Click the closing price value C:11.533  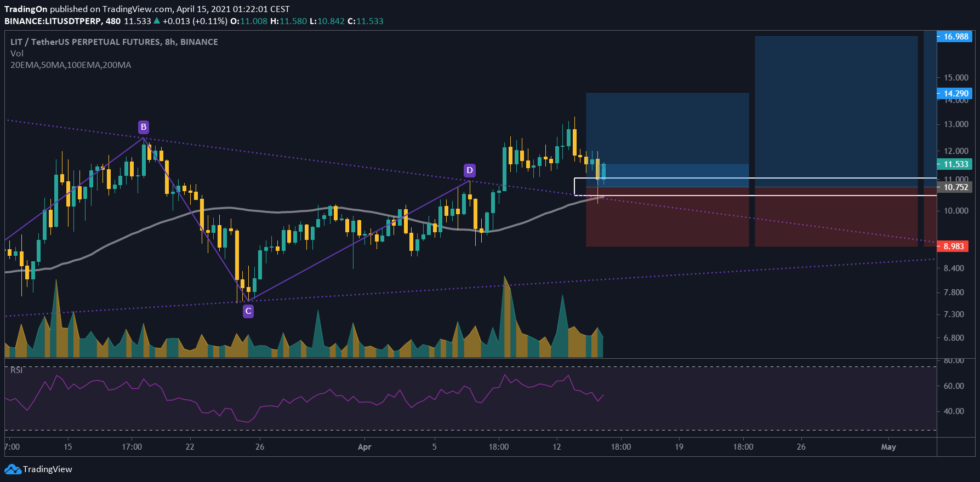tap(366, 21)
